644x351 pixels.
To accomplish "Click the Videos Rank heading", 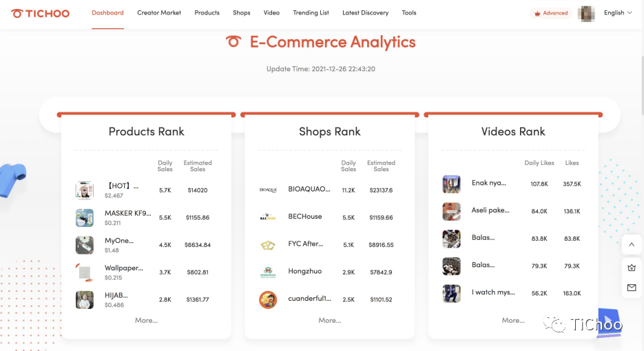I will pyautogui.click(x=513, y=132).
